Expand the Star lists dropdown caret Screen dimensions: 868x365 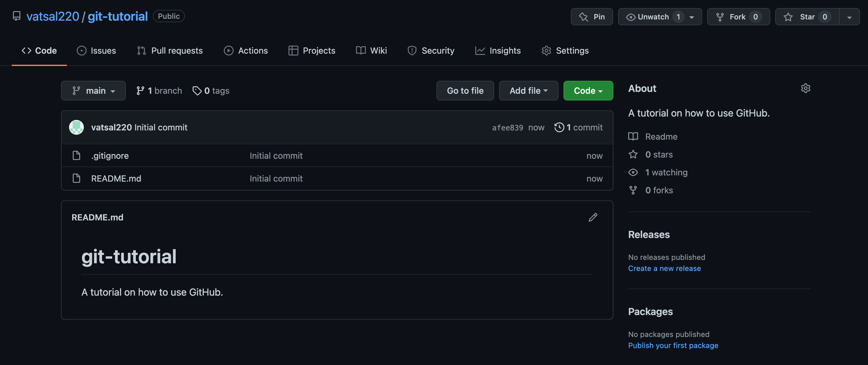coord(849,17)
